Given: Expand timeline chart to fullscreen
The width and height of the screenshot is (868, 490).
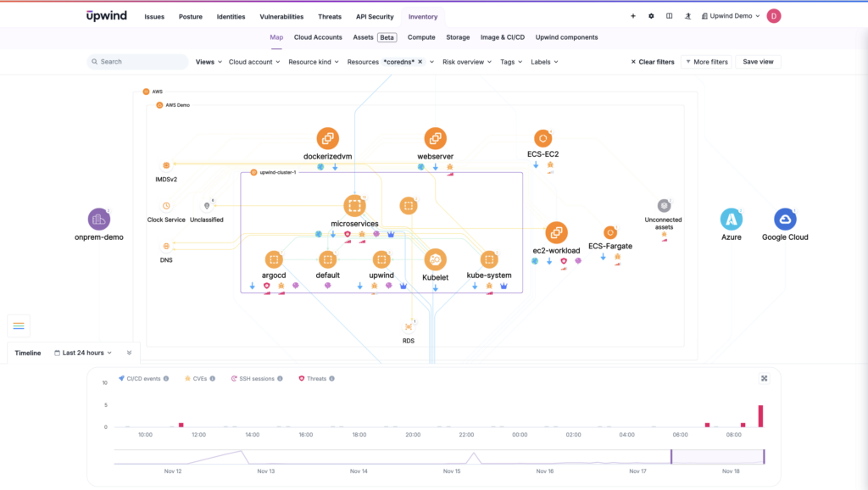Looking at the screenshot, I should [x=764, y=378].
